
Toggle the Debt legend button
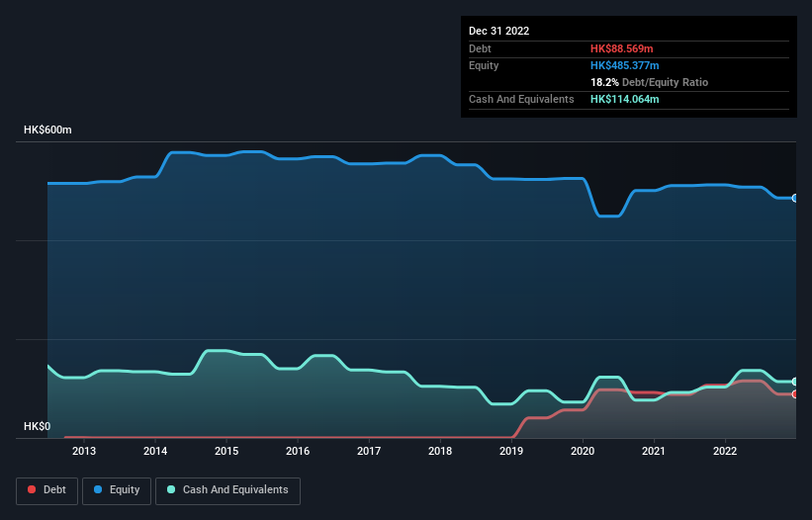[47, 490]
